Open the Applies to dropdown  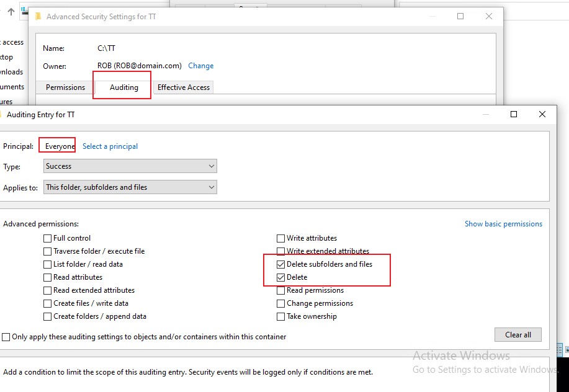pos(130,187)
